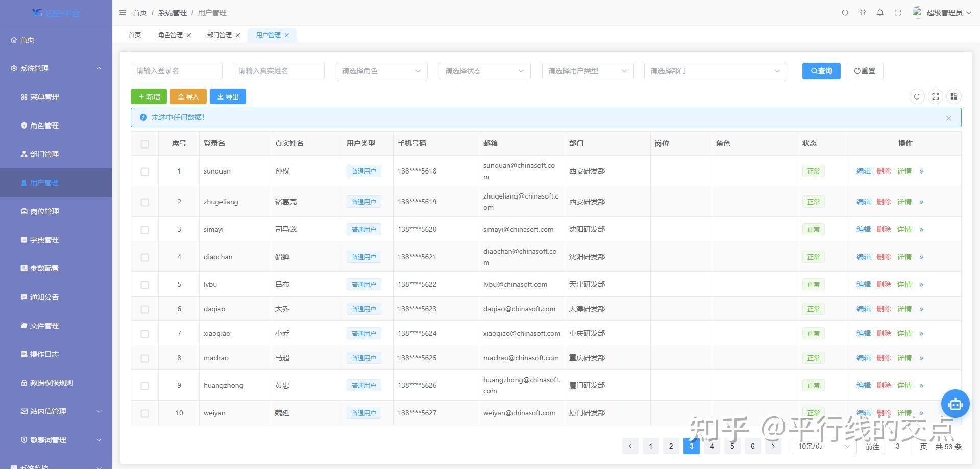Collapse sidebar with hamburger menu icon

tap(122, 13)
